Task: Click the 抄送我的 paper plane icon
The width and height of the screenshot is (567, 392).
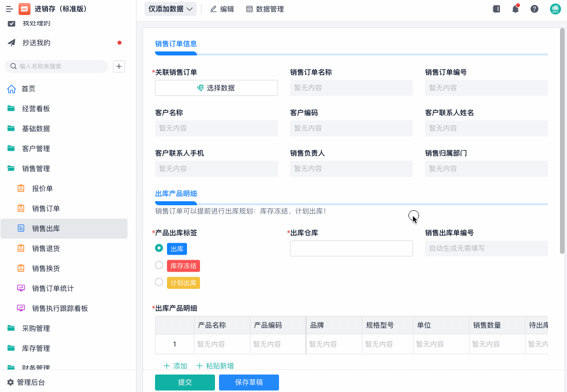Action: [11, 42]
